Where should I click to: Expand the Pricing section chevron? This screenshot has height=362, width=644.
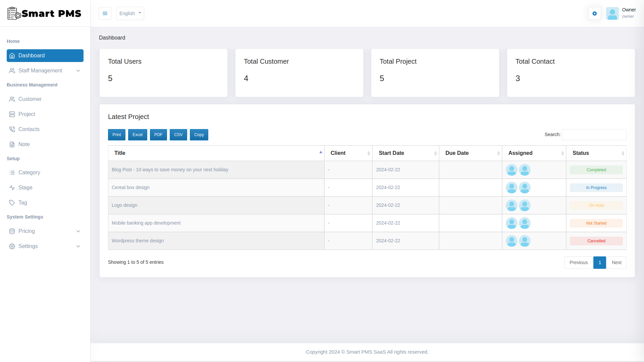(x=78, y=231)
